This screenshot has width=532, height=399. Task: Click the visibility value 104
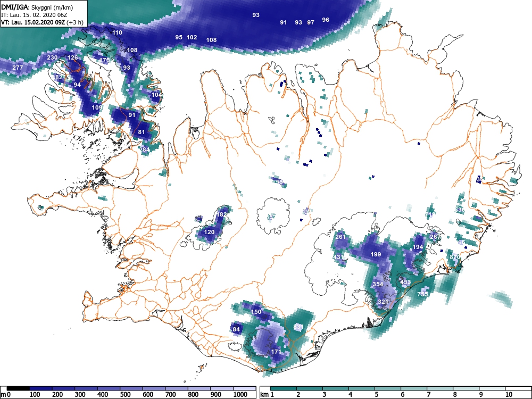pyautogui.click(x=156, y=95)
